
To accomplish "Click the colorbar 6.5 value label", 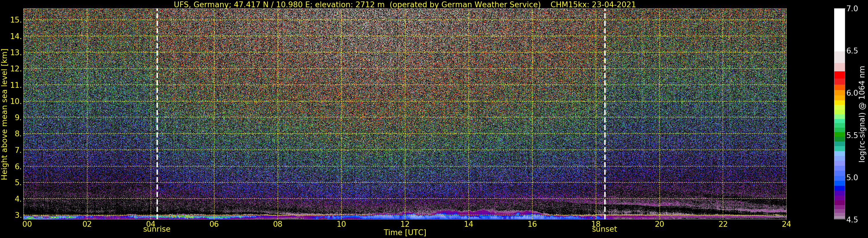I will pos(852,51).
